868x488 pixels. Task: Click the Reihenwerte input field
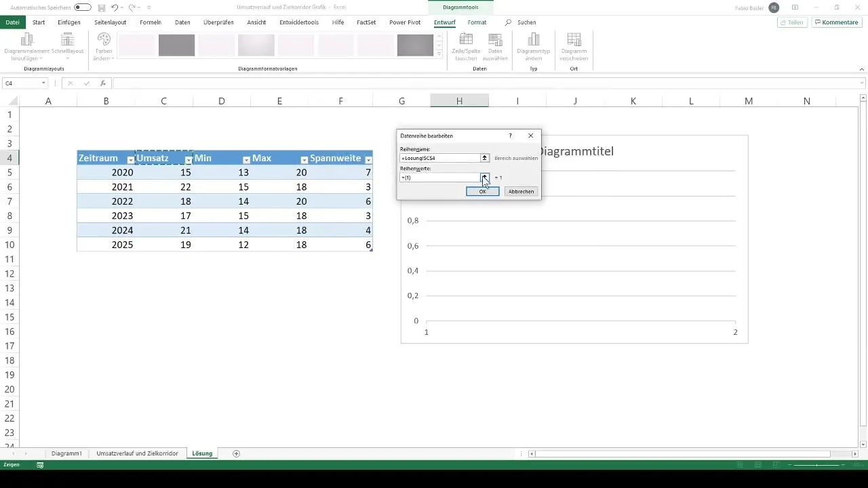click(440, 178)
